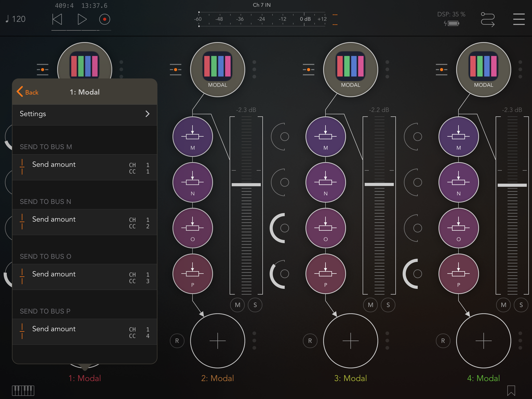
Task: Open channel 2 MIDI control settings icon
Action: point(175,70)
